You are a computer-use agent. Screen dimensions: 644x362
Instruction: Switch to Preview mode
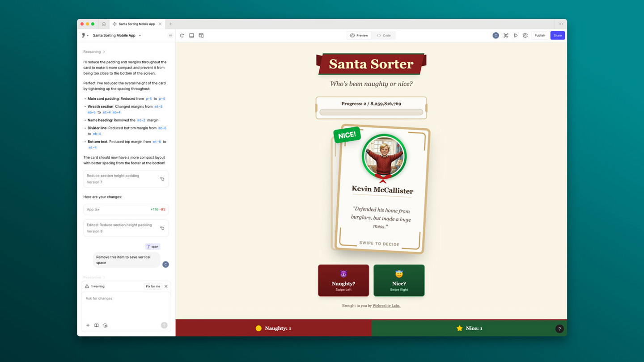point(359,35)
